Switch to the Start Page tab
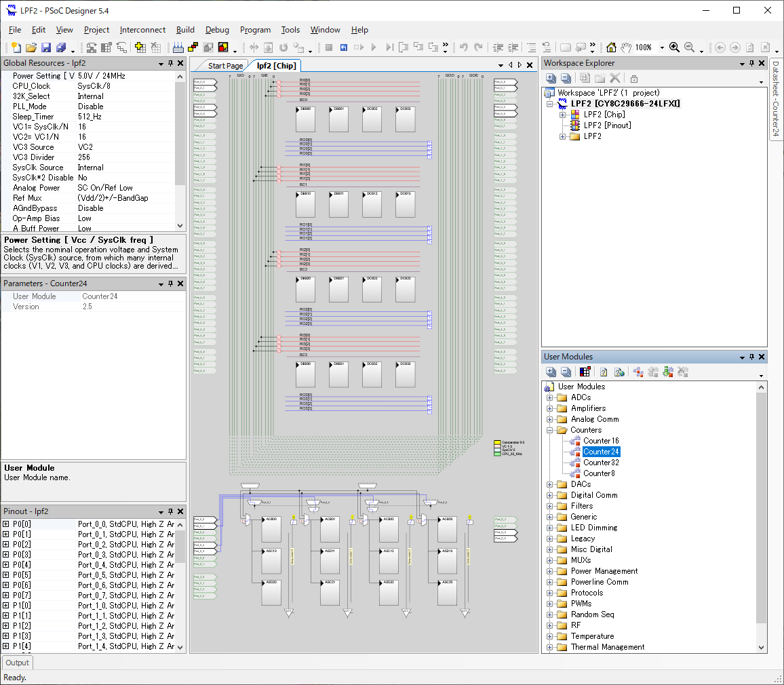The height and width of the screenshot is (685, 784). [225, 66]
